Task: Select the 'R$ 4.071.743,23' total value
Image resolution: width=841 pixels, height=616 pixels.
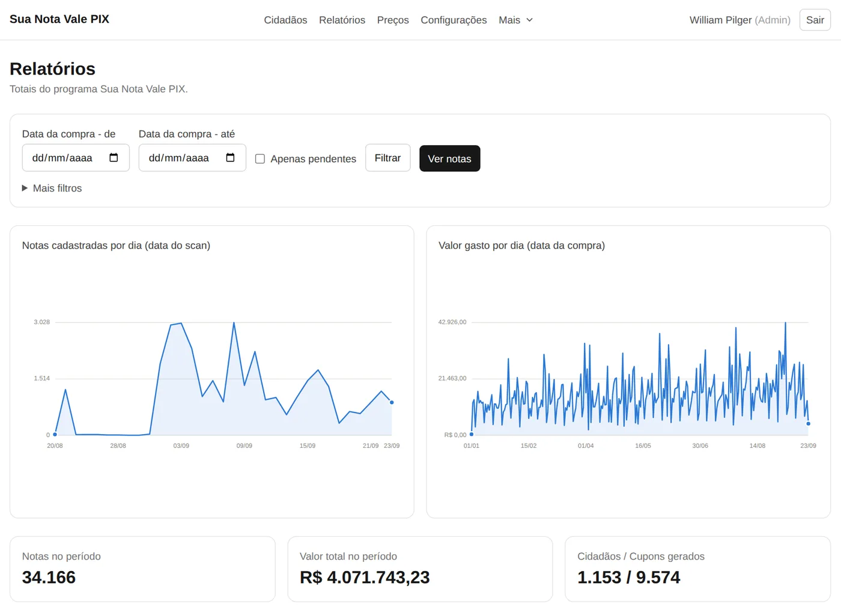Action: click(x=365, y=578)
